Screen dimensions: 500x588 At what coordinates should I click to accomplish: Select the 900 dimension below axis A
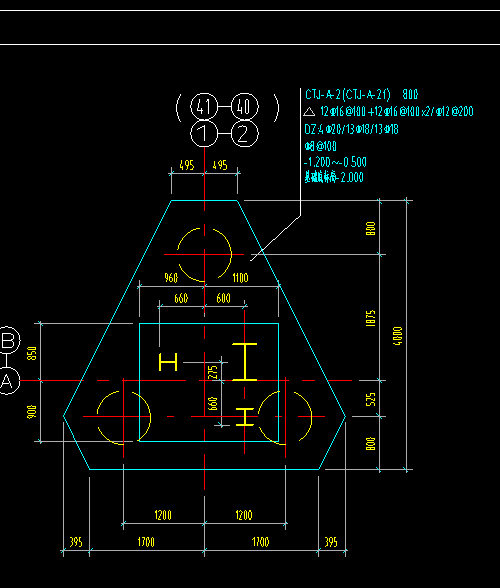coord(32,412)
